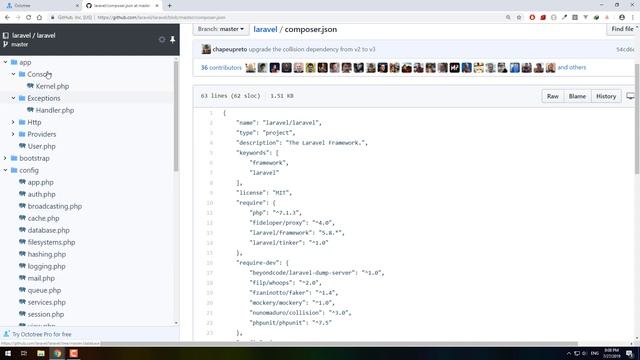Open chapeupreto author profile link
Screen dimensions: 640x360
(x=230, y=49)
